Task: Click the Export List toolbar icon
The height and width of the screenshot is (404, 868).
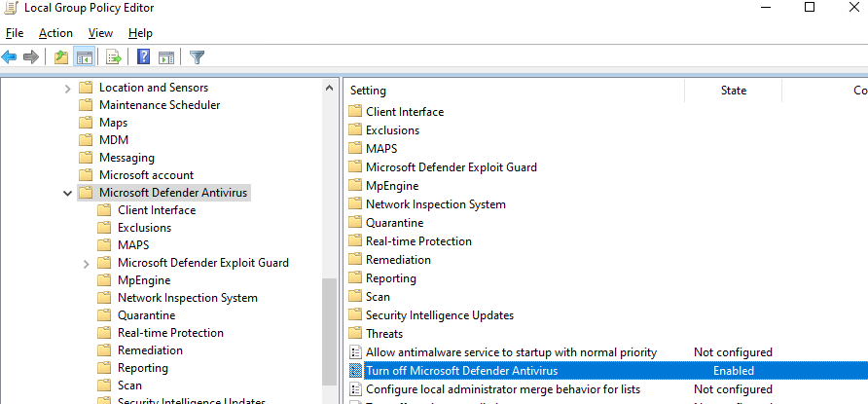Action: click(x=114, y=56)
